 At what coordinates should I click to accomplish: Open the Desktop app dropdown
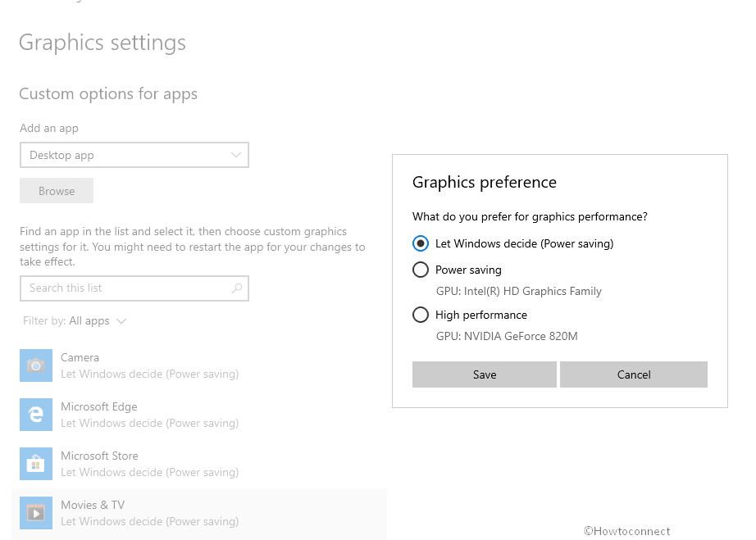[134, 155]
